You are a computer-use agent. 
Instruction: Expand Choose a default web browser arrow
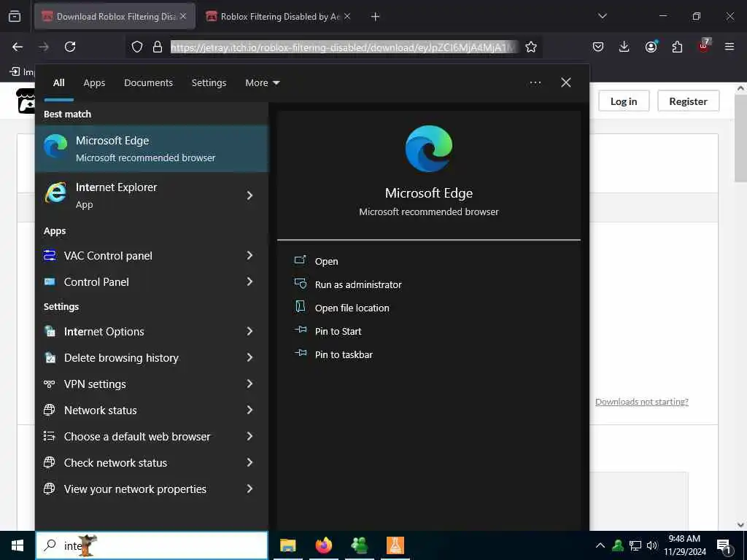point(249,436)
